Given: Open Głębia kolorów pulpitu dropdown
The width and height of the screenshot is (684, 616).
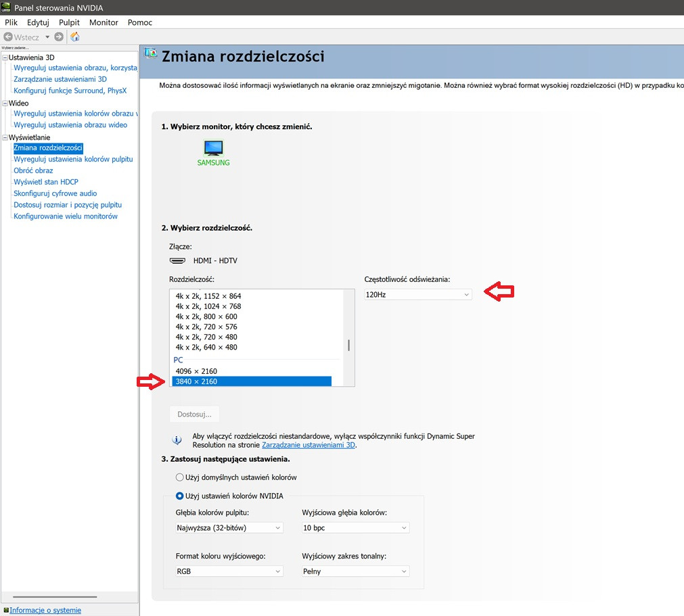Looking at the screenshot, I should [229, 528].
